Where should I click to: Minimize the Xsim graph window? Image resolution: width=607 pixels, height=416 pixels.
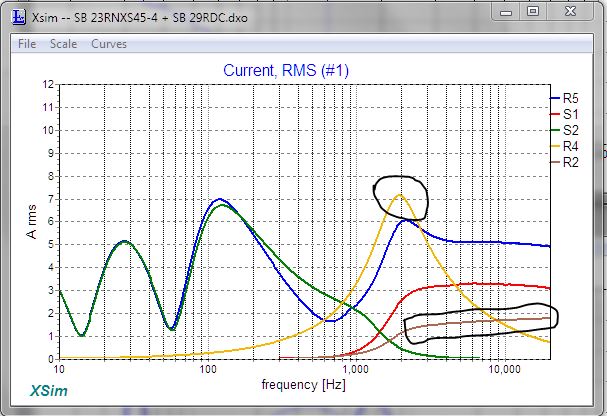[x=506, y=12]
